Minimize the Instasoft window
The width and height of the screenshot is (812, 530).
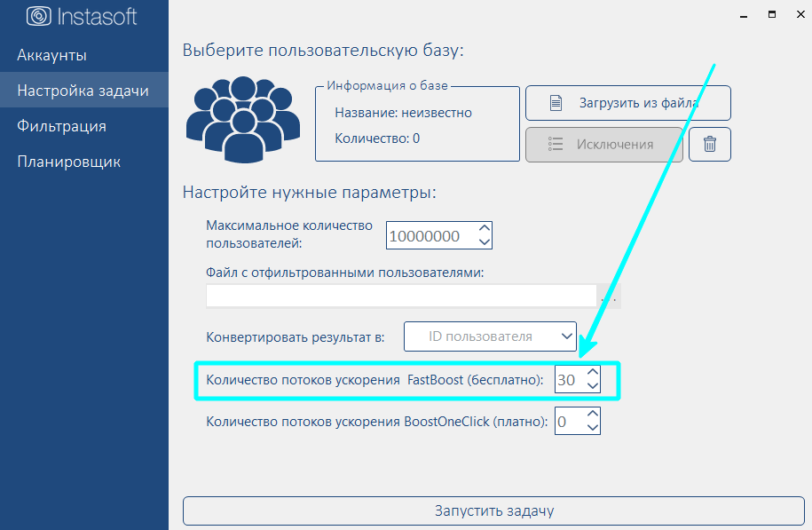(x=744, y=16)
